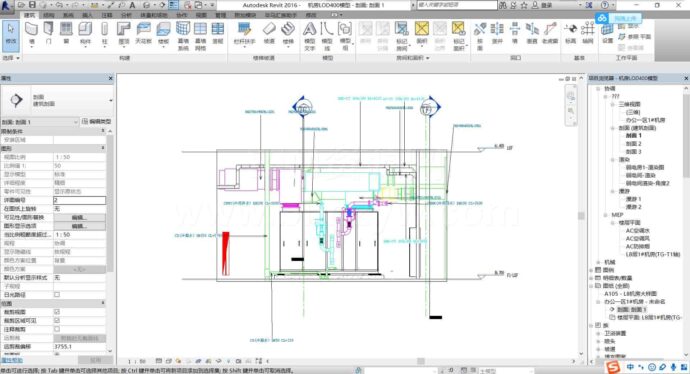Open the 剖面: 剖面 1 instance dropdown
This screenshot has width=690, height=374.
40,121
